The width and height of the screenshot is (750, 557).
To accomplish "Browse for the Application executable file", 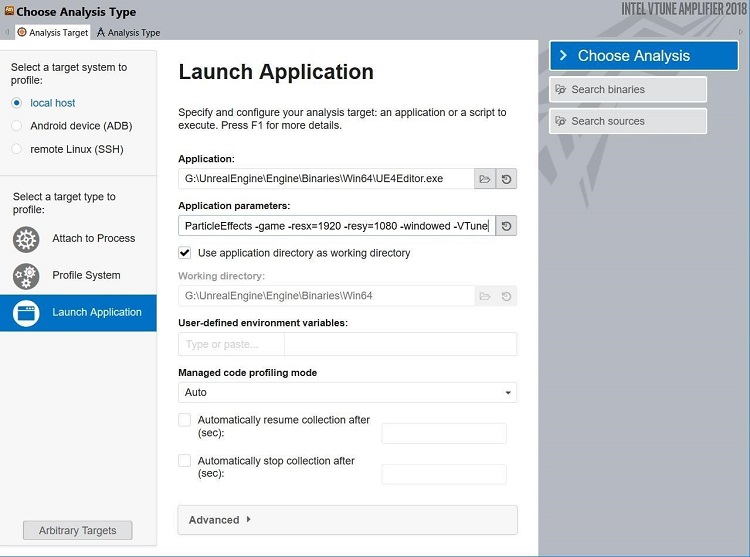I will (485, 179).
